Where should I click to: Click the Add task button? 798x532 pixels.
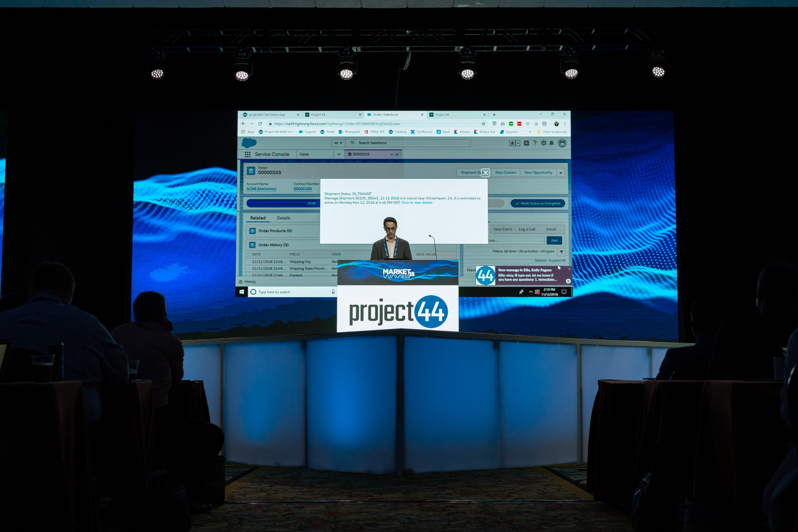point(554,241)
